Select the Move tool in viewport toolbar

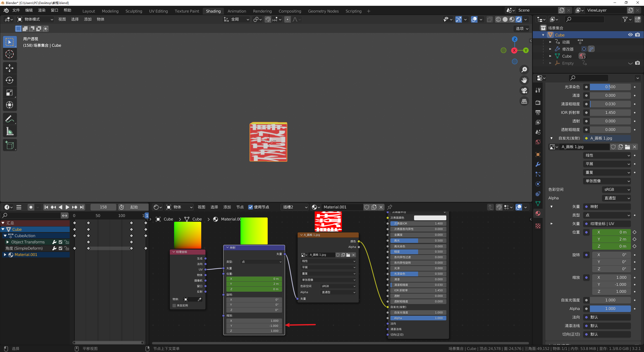point(10,68)
